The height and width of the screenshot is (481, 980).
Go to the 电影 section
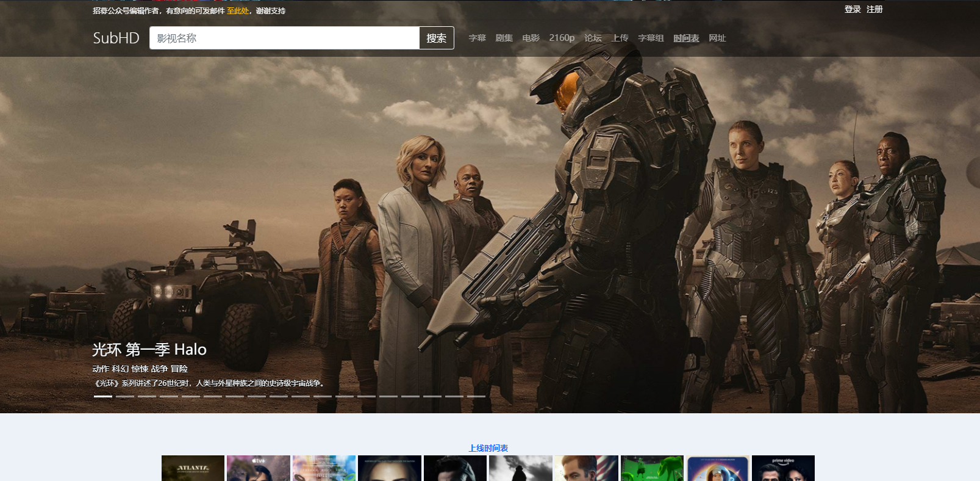click(x=531, y=38)
